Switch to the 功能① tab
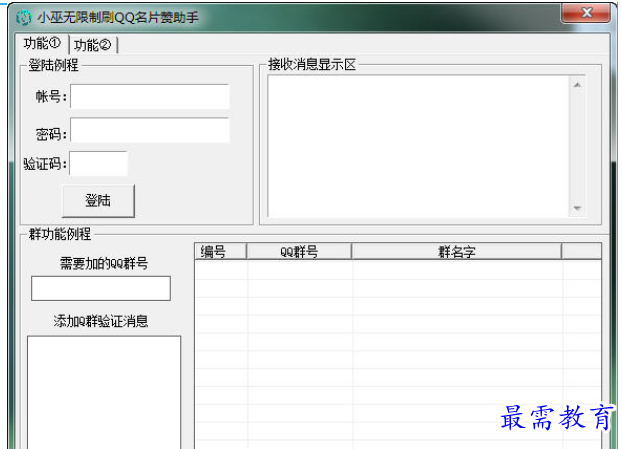This screenshot has width=622, height=449. pyautogui.click(x=42, y=43)
